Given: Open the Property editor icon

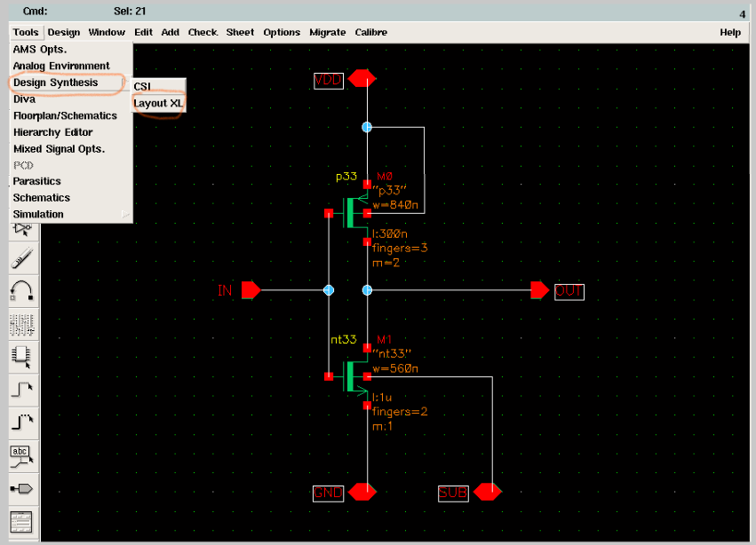Looking at the screenshot, I should pyautogui.click(x=22, y=324).
